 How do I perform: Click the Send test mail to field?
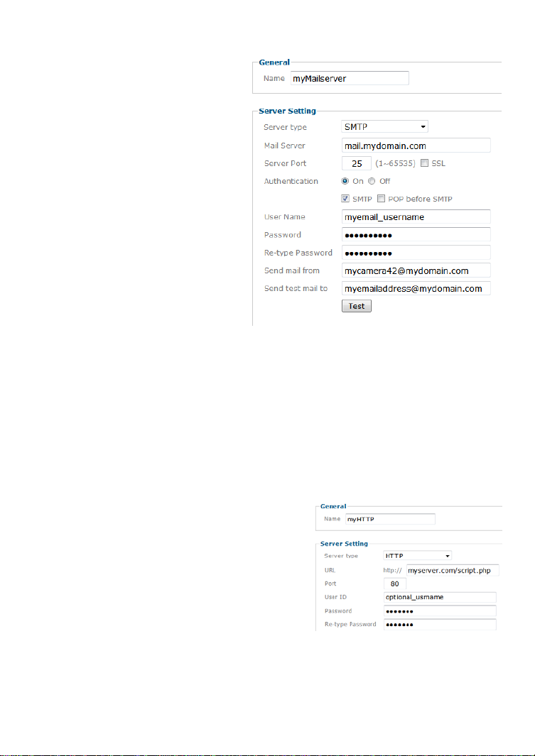(x=416, y=288)
